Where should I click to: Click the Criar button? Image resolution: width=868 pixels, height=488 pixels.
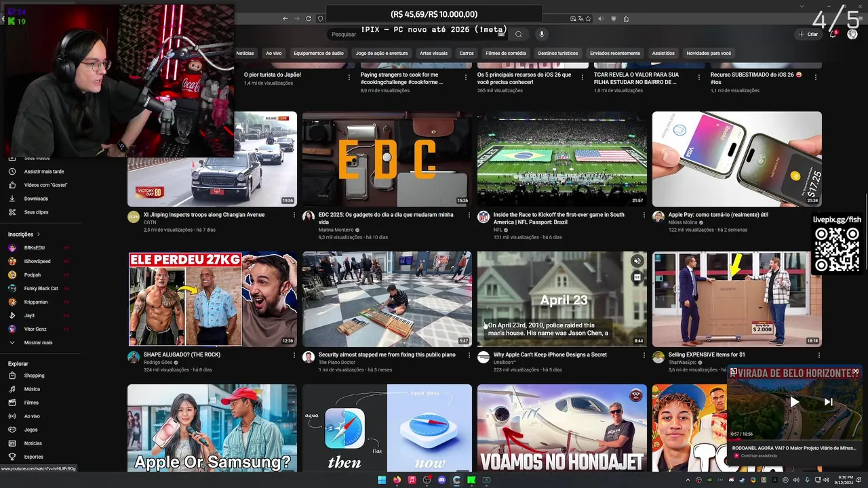click(808, 34)
